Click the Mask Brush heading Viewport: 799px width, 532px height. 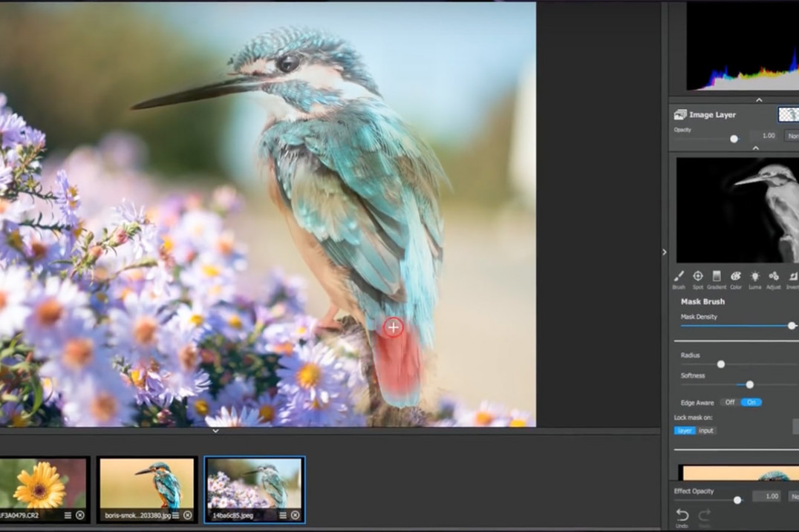click(x=702, y=301)
